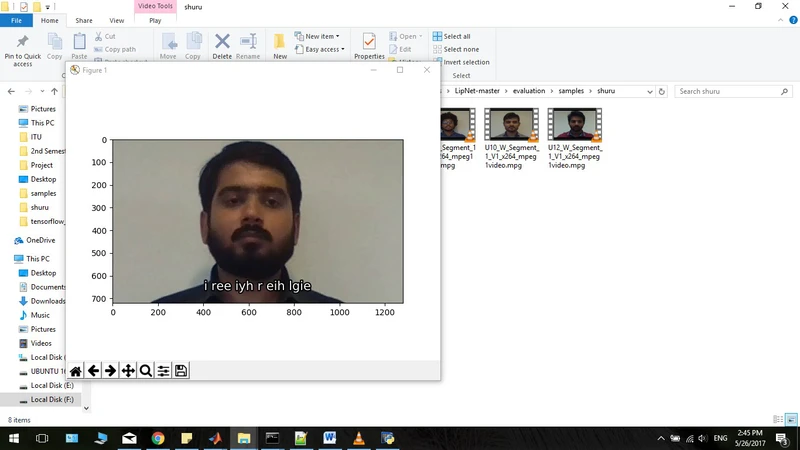Select the Zoom to rectangle tool

[146, 371]
